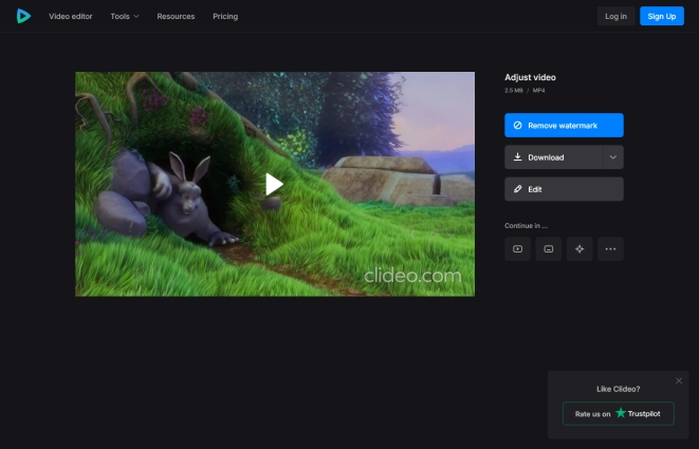
Task: Click Rate us on Trustpilot
Action: 618,414
